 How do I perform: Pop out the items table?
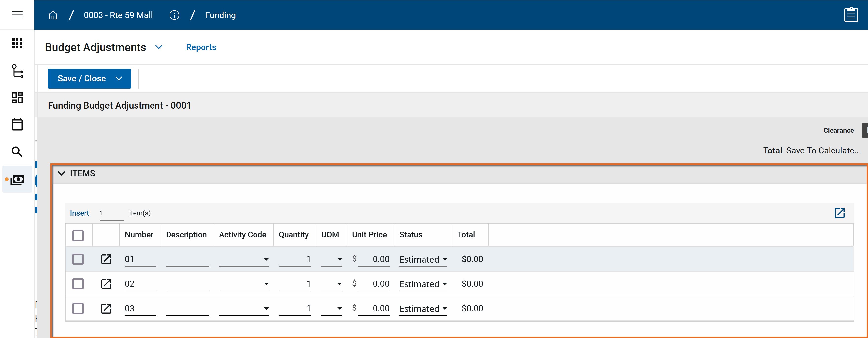tap(839, 213)
